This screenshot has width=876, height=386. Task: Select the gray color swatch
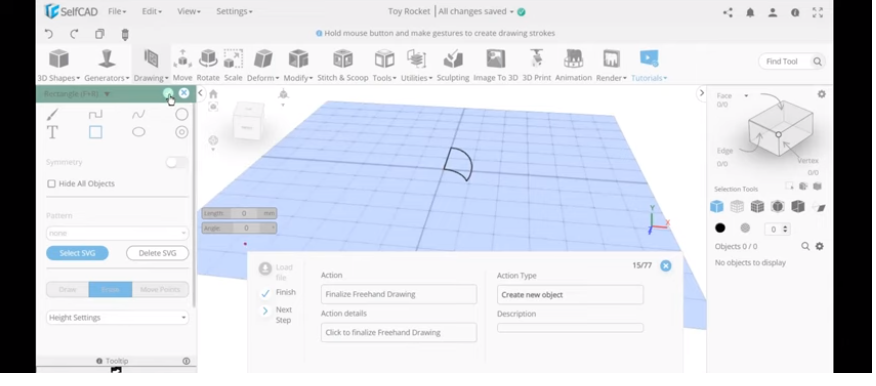(x=745, y=228)
